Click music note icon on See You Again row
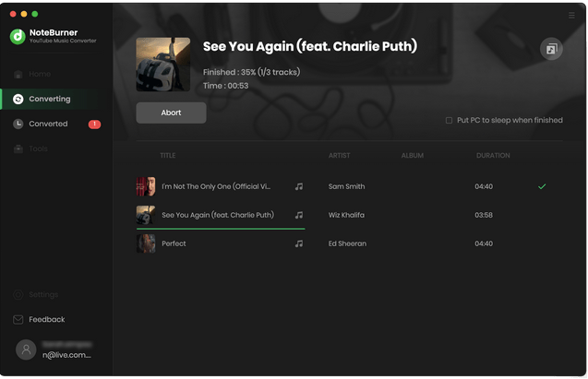588x379 pixels. [x=299, y=215]
